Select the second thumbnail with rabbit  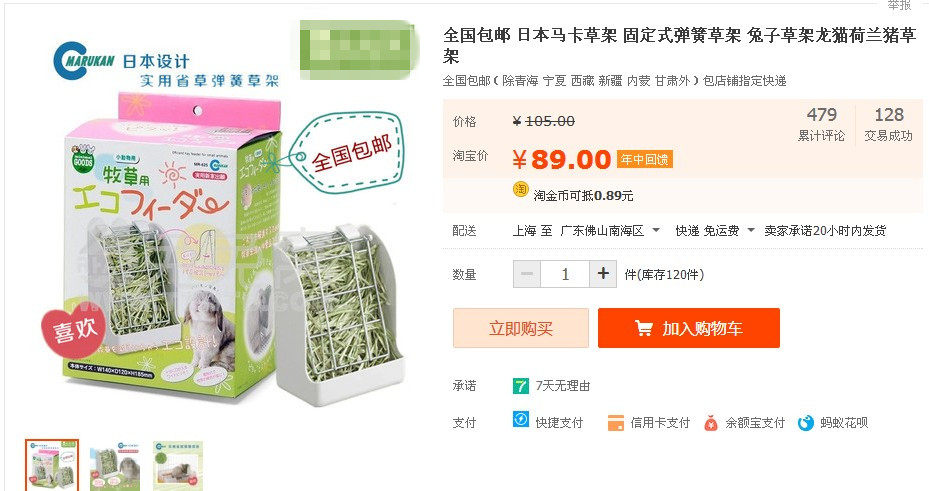point(115,466)
